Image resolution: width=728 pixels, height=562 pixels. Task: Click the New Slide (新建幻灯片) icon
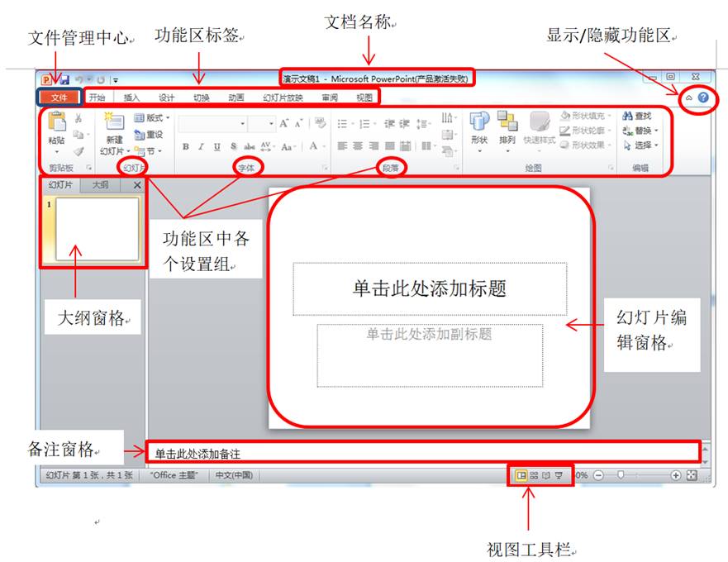coord(113,123)
